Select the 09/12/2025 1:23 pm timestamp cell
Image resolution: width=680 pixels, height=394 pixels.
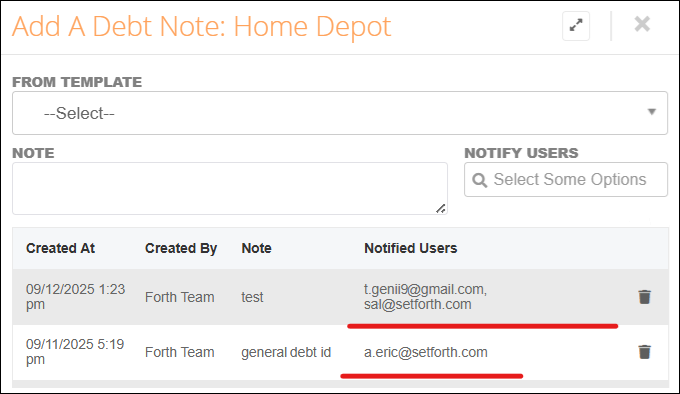[75, 296]
